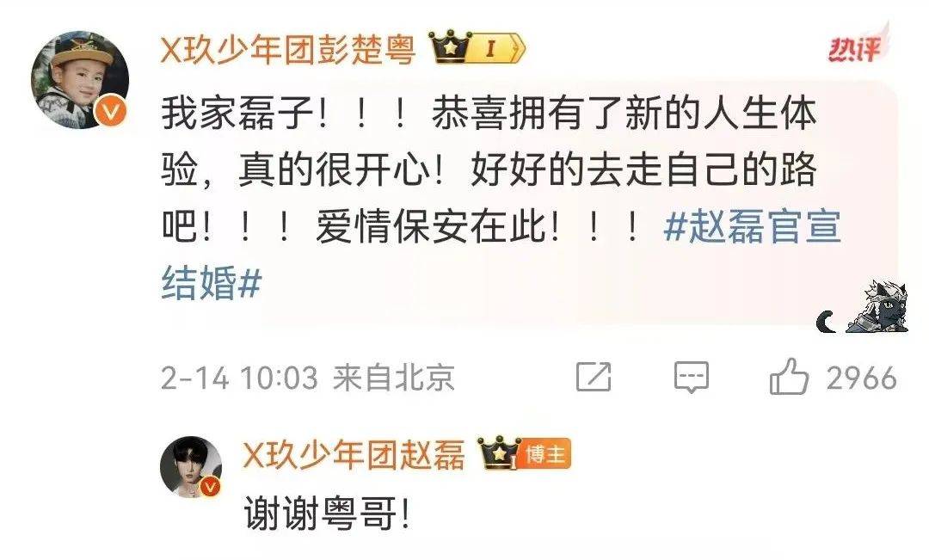Viewport: 929px width, 560px height.
Task: Click the 博主 author tag
Action: pyautogui.click(x=546, y=454)
